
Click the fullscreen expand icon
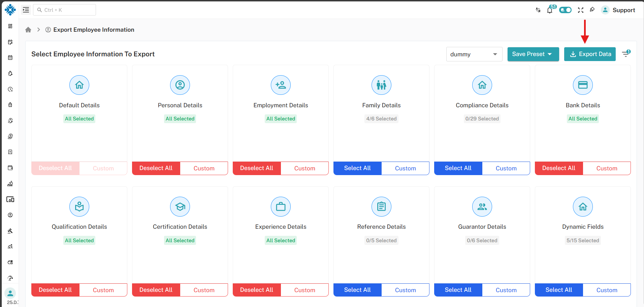[581, 10]
